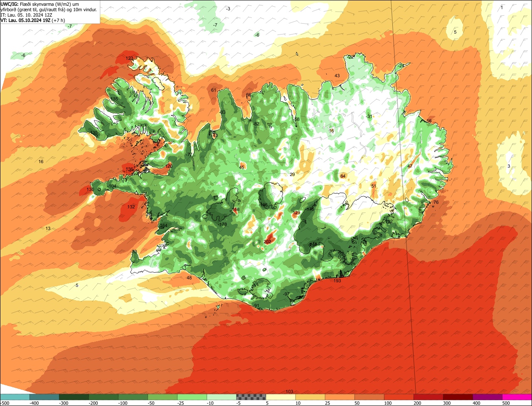The width and height of the screenshot is (532, 406).
Task: Select the 'yfirborð (grænt til, gul/rautt frá)' line
Action: click(49, 9)
